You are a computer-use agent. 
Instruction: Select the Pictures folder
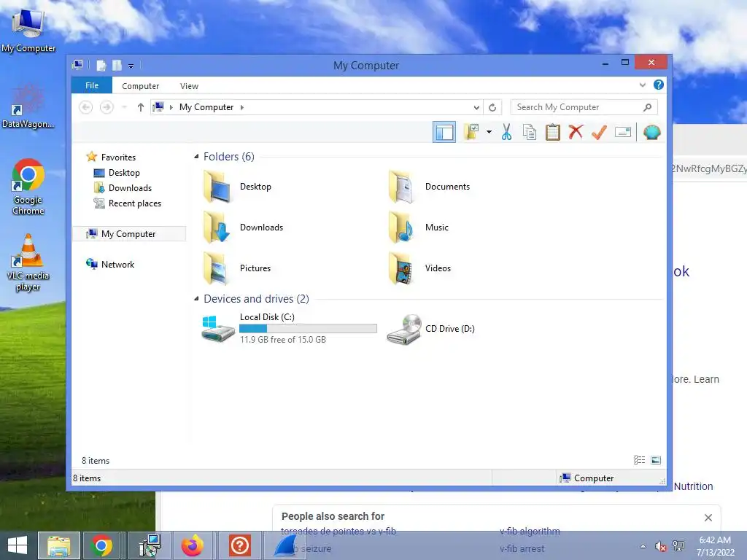coord(237,268)
